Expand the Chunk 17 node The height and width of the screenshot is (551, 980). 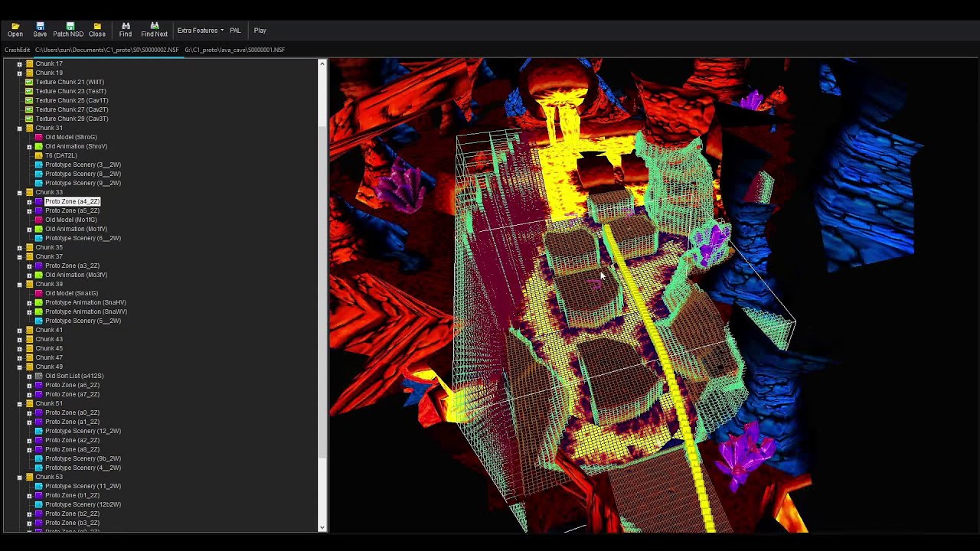coord(19,64)
